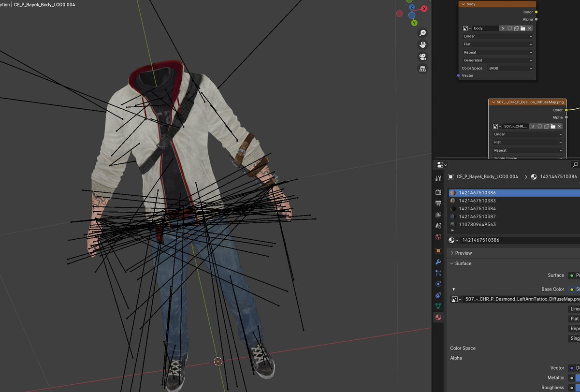Screen dimensions: 580x392
Task: Open material browse dropdown beside 1421467510386
Action: pyautogui.click(x=453, y=240)
